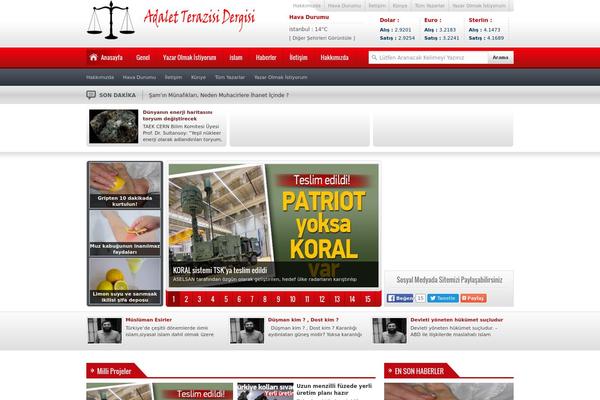Select the İslam menu item
600x400 pixels.
[x=236, y=57]
